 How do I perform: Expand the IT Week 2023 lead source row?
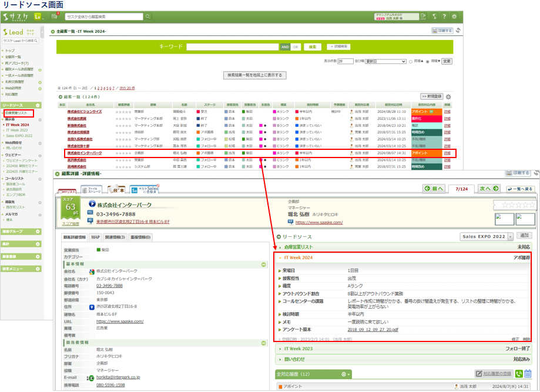403,349
